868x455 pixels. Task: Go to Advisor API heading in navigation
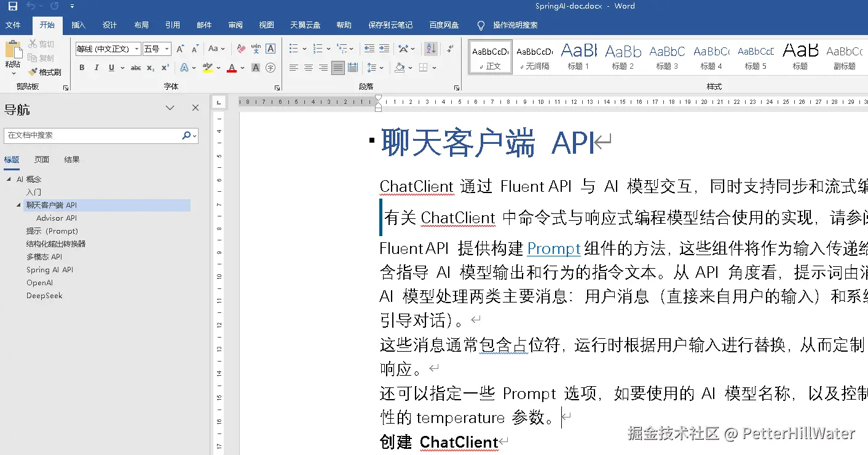tap(57, 218)
